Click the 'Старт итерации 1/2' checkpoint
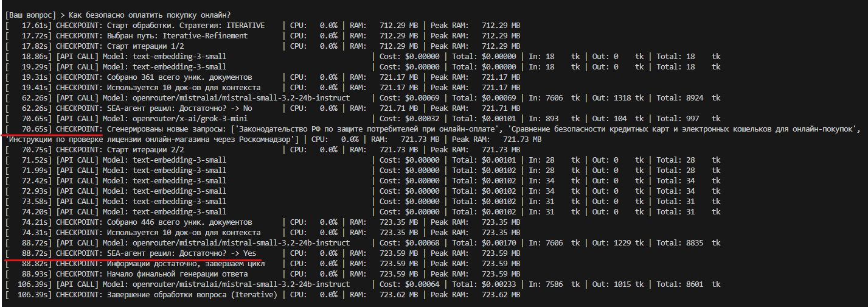The height and width of the screenshot is (307, 868). [x=144, y=46]
